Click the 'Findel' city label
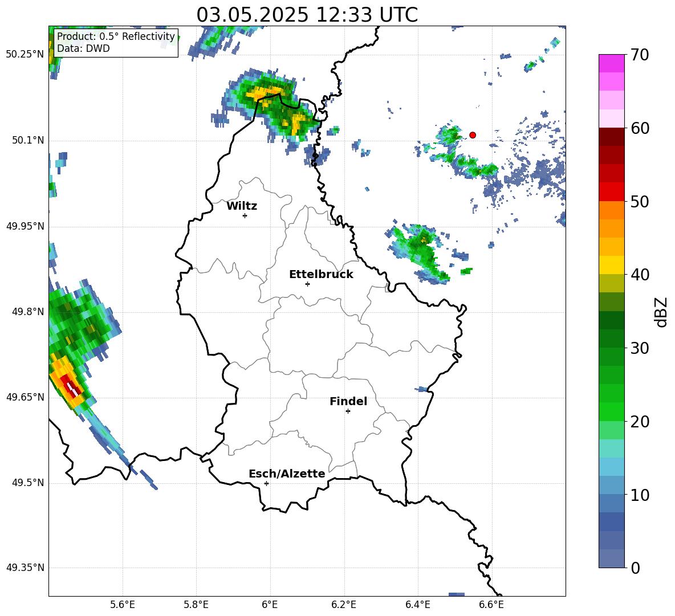The image size is (675, 616). tap(348, 401)
